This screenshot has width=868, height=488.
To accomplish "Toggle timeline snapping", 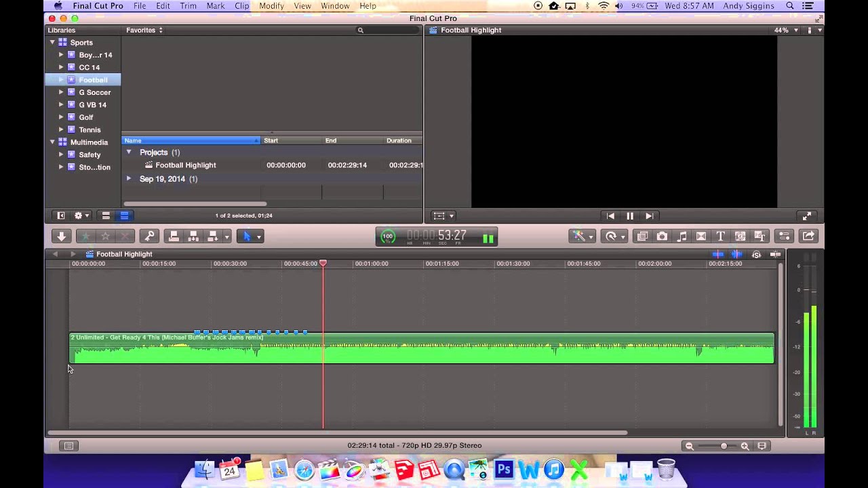I will coord(775,254).
